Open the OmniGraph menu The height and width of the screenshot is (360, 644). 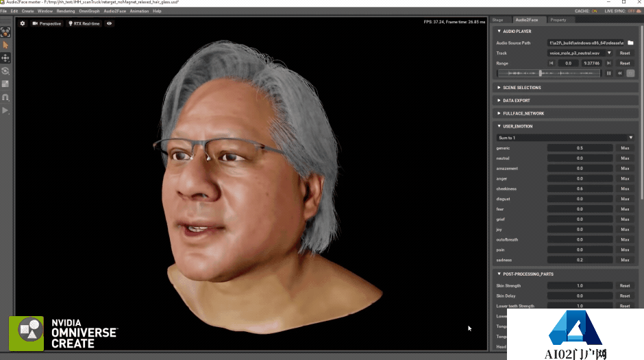point(89,11)
